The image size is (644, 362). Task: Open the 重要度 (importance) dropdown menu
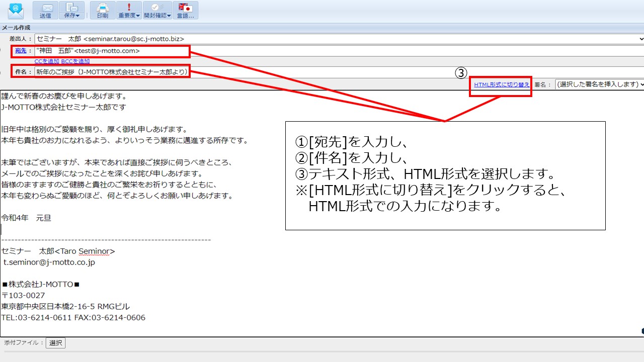(x=129, y=10)
